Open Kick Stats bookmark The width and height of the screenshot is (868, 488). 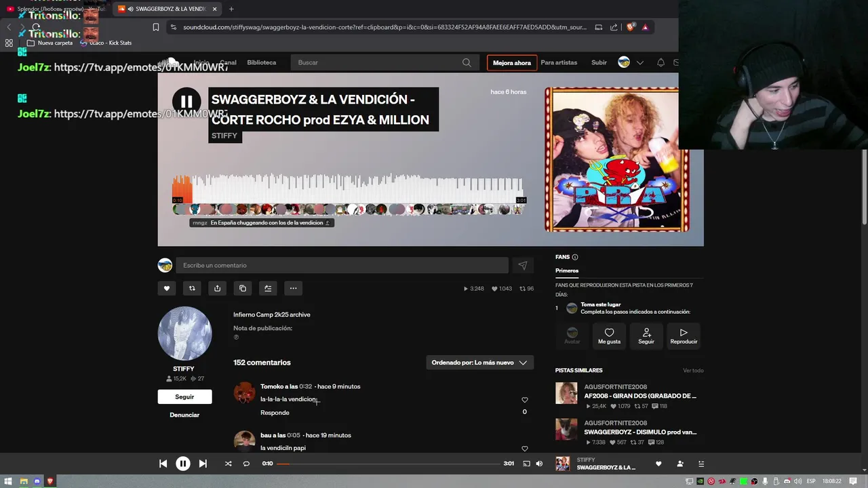[105, 43]
